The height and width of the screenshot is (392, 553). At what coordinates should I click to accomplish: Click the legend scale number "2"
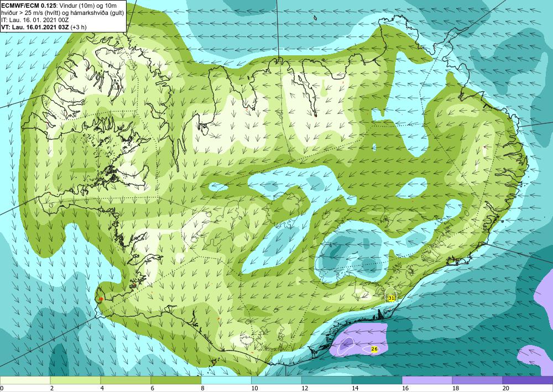(52, 388)
